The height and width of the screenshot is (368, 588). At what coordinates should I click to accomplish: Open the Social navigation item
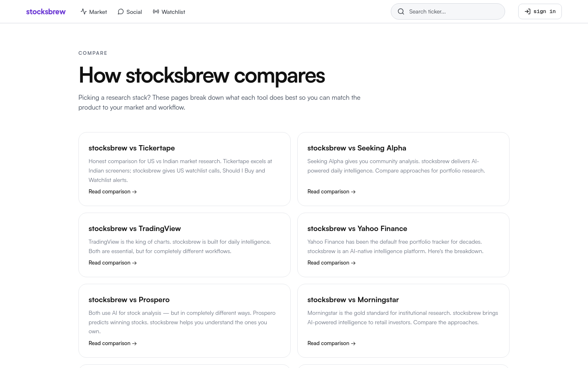pos(130,12)
